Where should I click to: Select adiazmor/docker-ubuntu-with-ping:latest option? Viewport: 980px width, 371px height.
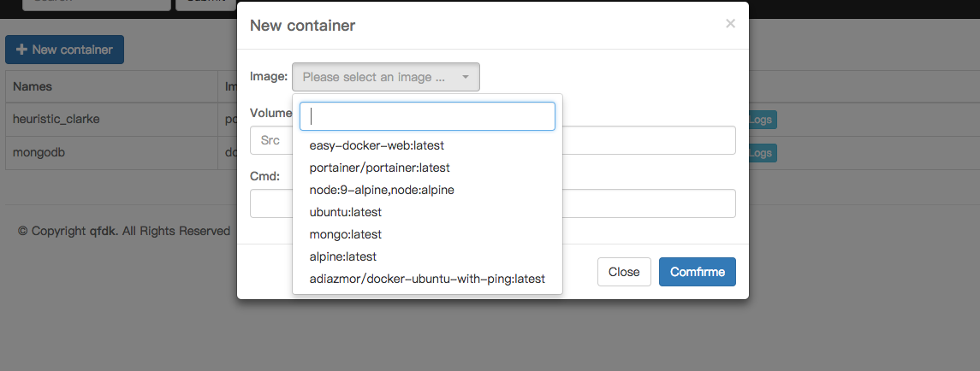coord(427,279)
